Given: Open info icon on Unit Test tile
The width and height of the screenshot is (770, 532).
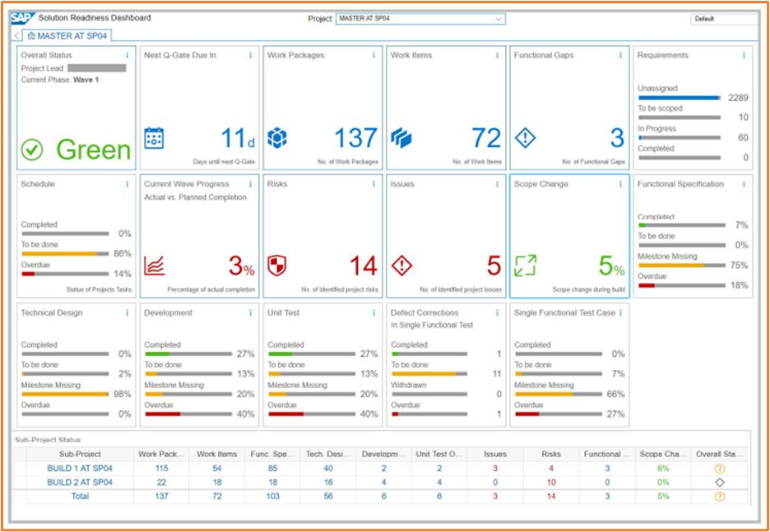Looking at the screenshot, I should click(x=373, y=312).
